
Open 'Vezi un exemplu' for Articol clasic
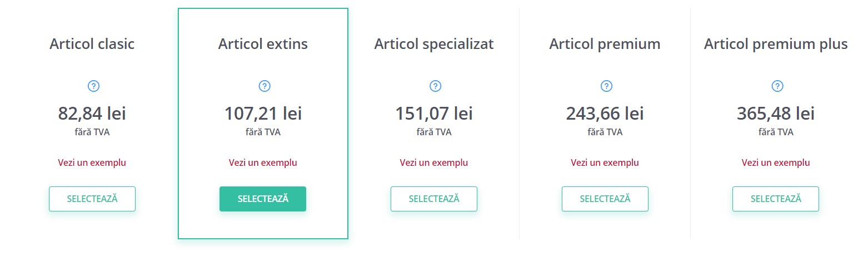click(x=92, y=163)
